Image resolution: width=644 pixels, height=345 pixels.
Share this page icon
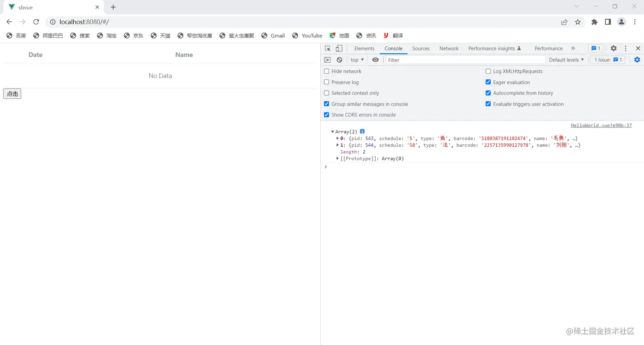564,22
